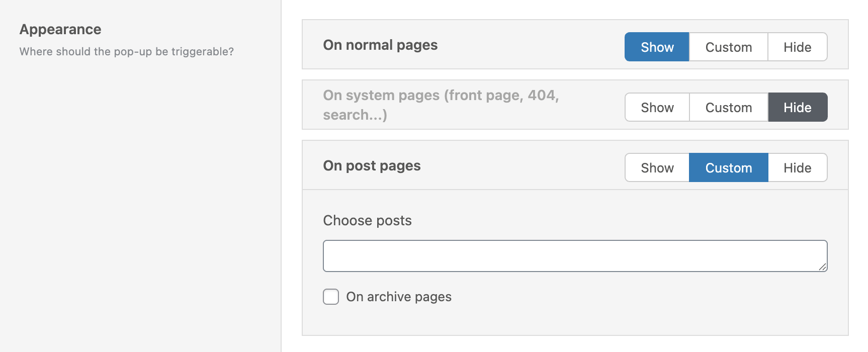Screen dimensions: 868x352
Task: Select Show for post pages
Action: click(657, 167)
